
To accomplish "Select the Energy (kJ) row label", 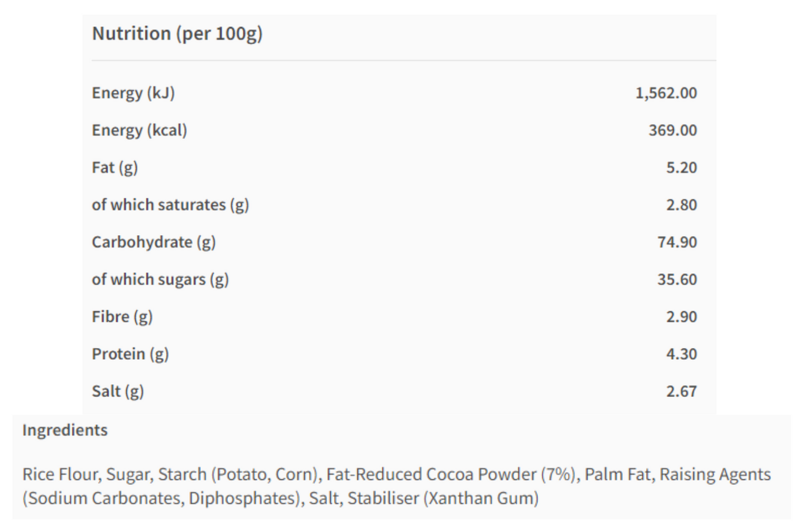I will point(133,94).
